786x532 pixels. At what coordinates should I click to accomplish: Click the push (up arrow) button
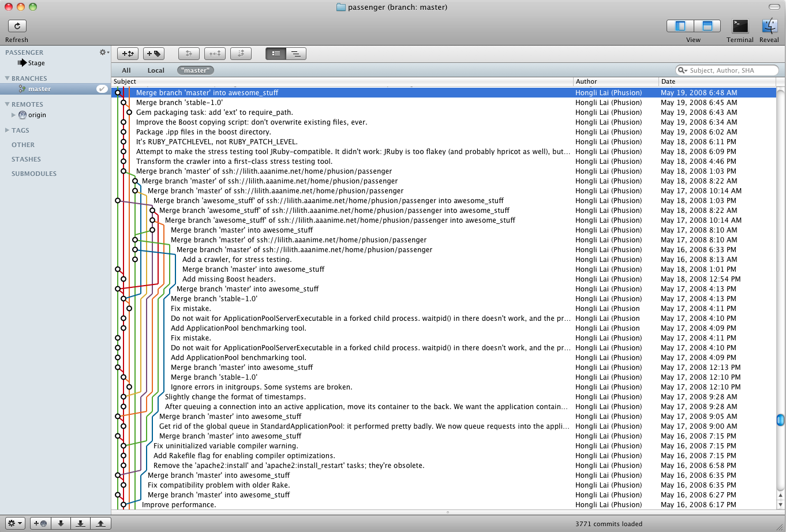tap(100, 523)
